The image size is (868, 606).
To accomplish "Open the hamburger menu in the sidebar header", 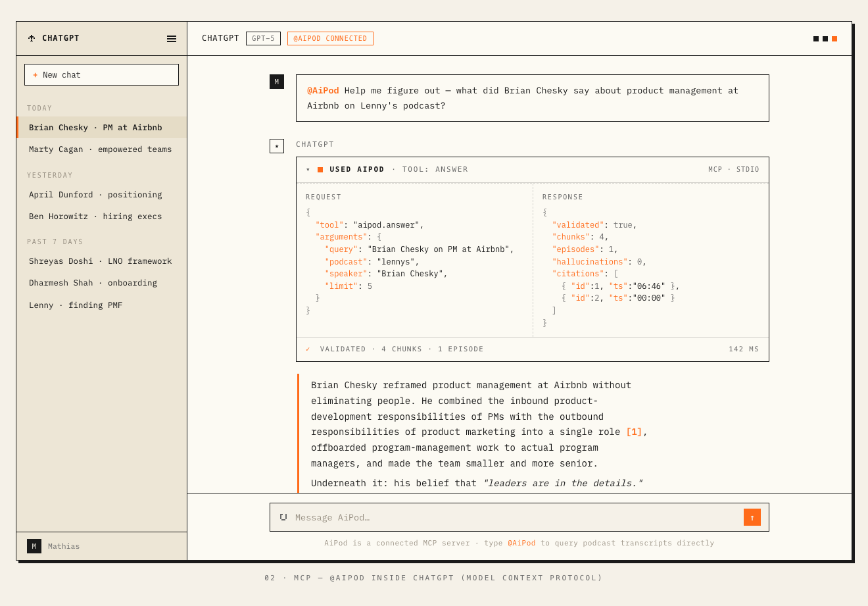I will [x=172, y=39].
